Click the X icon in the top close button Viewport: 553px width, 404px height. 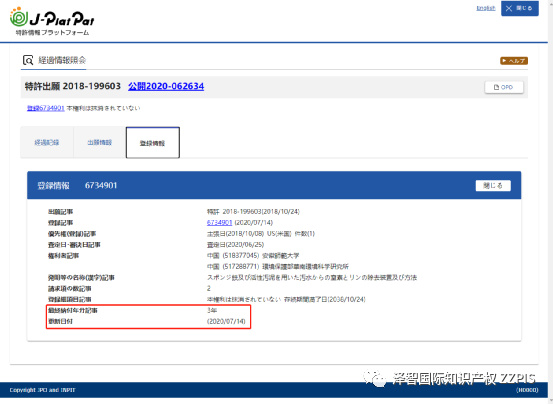click(x=509, y=8)
